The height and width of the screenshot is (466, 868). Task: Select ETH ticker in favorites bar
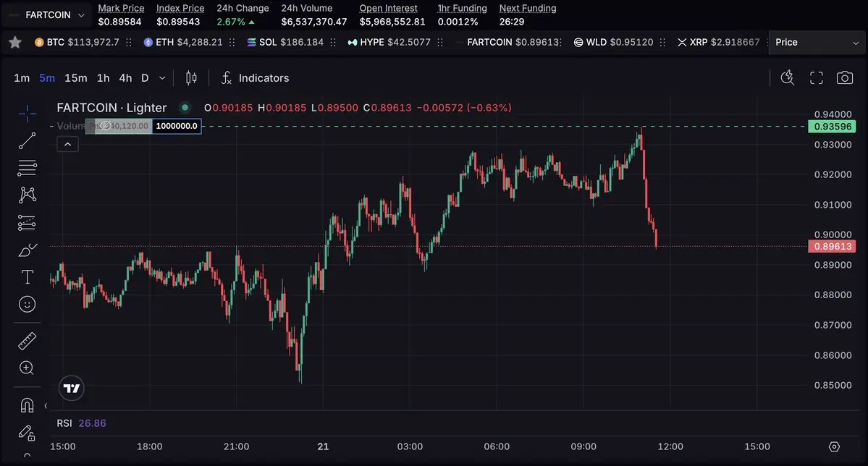[183, 42]
